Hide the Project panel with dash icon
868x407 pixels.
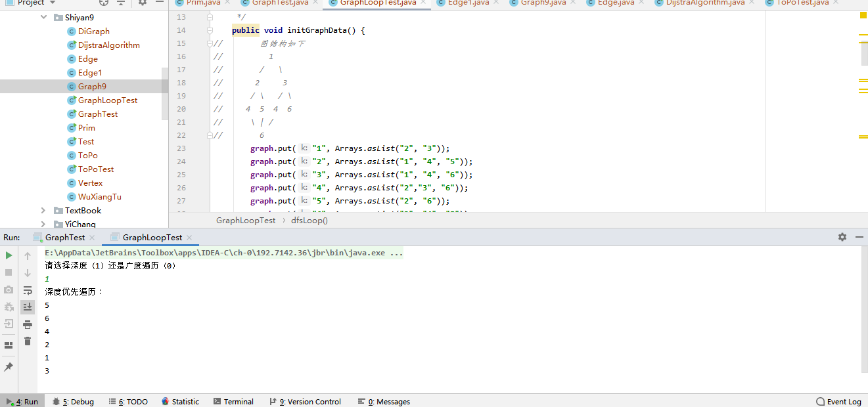click(159, 3)
